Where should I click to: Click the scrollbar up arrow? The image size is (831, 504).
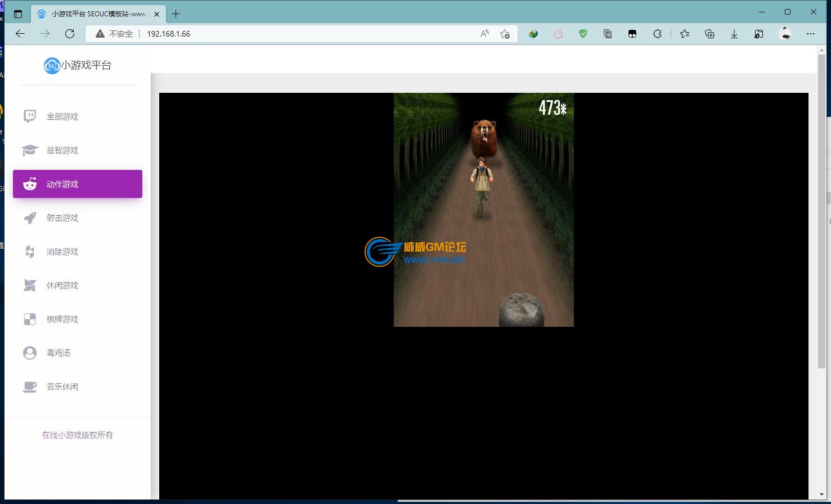tap(821, 50)
